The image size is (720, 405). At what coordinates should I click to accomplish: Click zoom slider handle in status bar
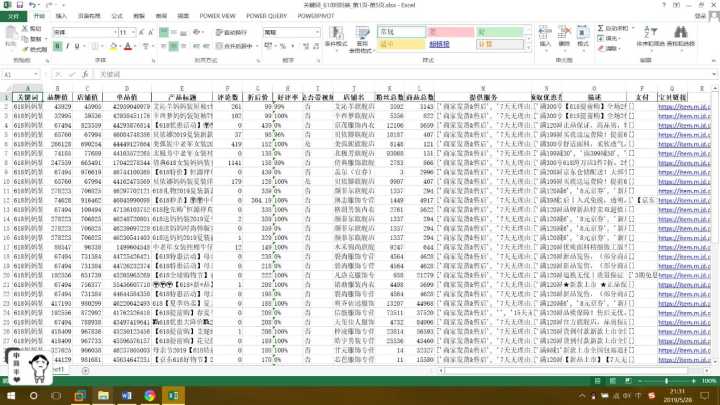666,381
